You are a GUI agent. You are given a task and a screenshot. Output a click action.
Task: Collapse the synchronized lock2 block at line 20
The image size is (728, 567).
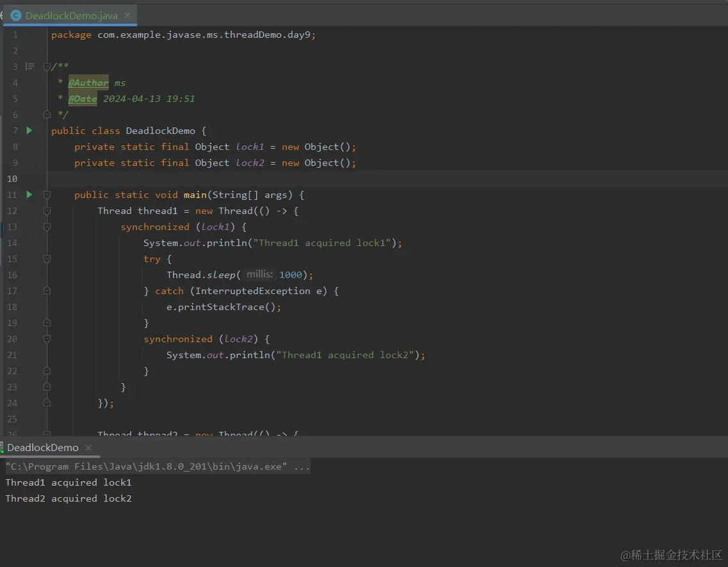tap(47, 339)
